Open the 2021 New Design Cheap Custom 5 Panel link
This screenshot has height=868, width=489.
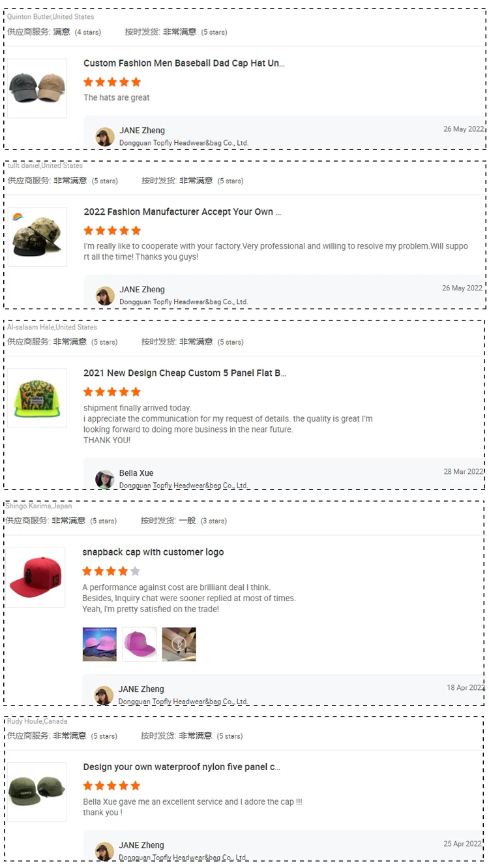[185, 373]
